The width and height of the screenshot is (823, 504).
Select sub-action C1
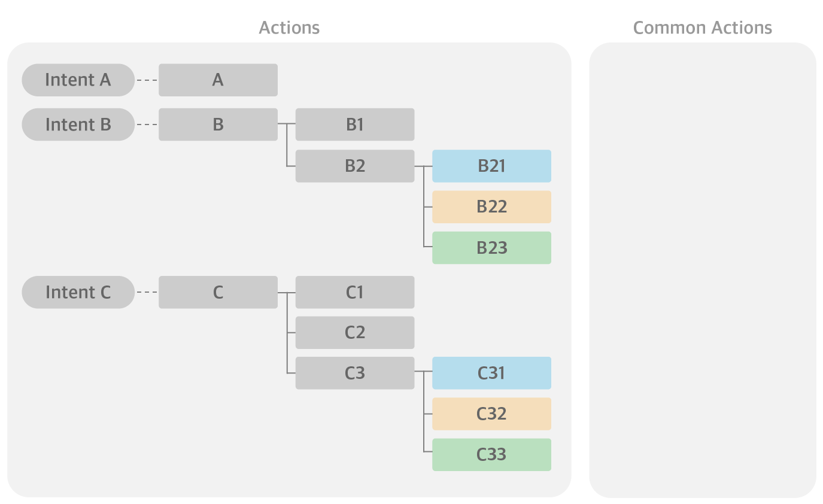355,292
